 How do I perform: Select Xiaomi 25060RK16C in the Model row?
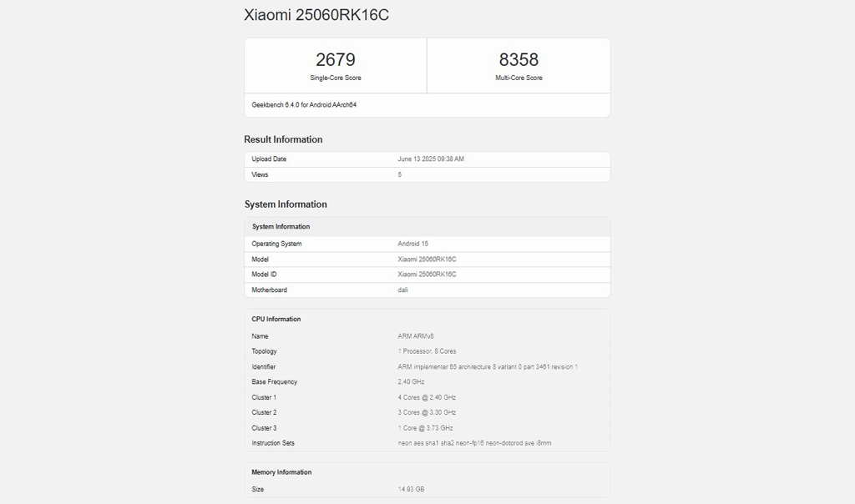(427, 260)
